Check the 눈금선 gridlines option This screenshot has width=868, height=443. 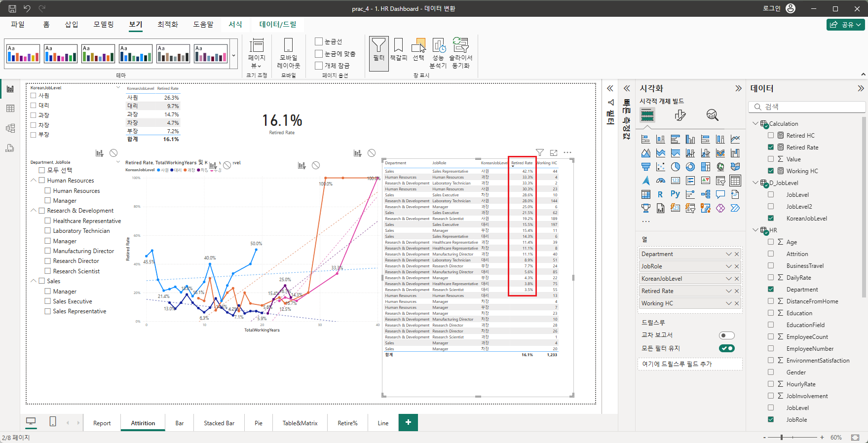click(319, 41)
